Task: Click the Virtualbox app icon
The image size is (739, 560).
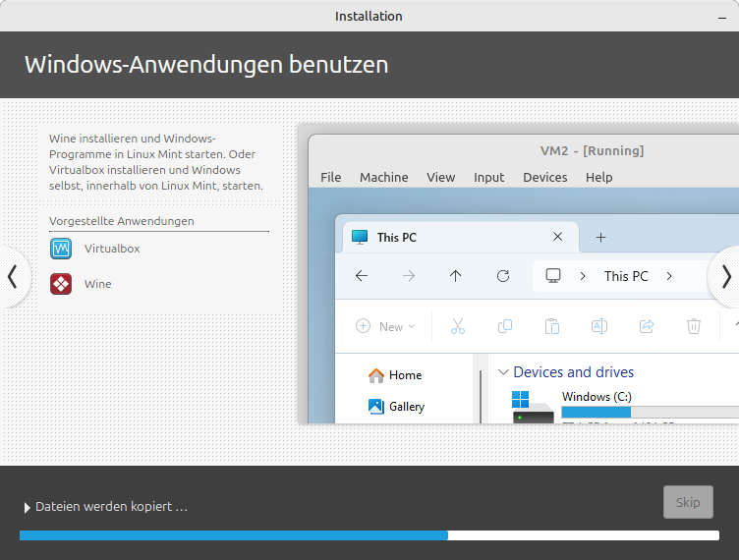Action: [61, 249]
